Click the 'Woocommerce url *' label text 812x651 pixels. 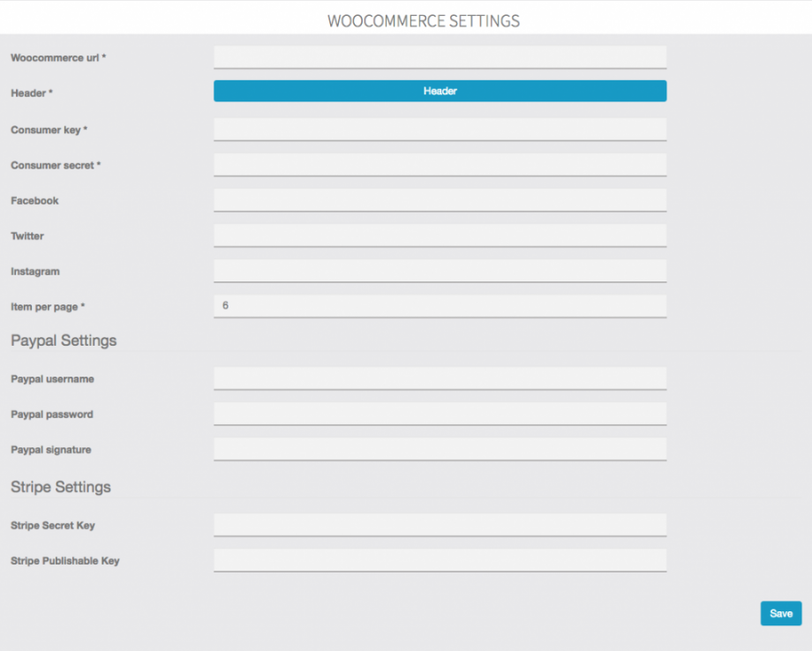tap(58, 58)
